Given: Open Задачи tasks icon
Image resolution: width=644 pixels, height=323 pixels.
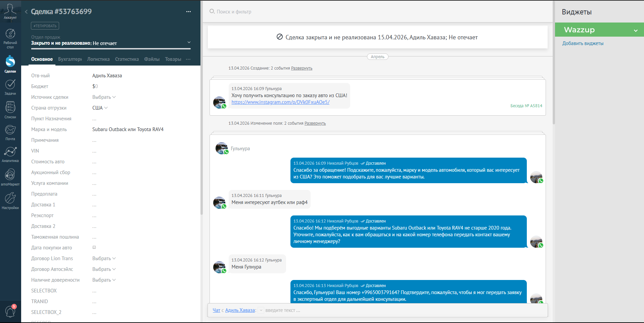Looking at the screenshot, I should 10,87.
